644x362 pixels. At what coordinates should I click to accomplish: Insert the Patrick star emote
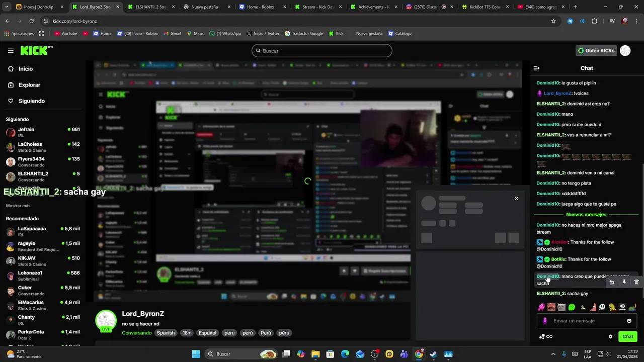(x=592, y=307)
